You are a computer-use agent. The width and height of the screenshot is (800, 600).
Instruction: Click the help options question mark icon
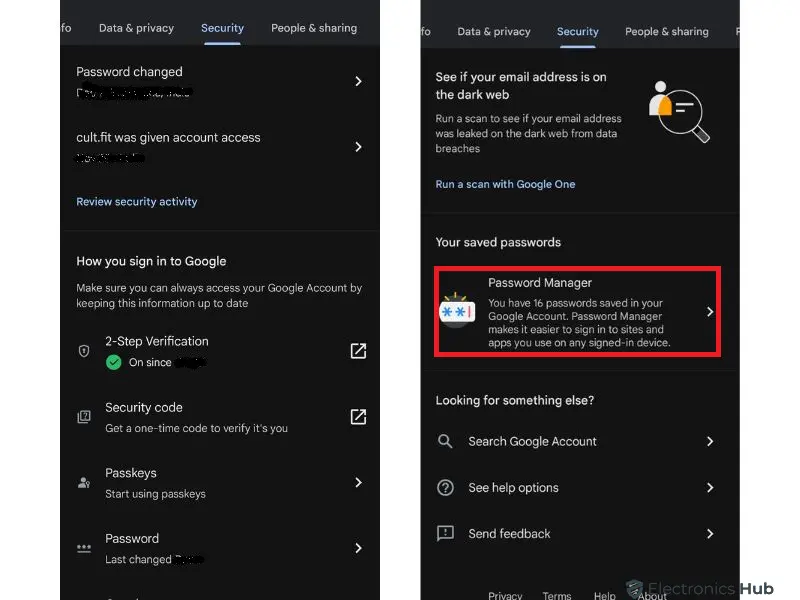coord(445,487)
